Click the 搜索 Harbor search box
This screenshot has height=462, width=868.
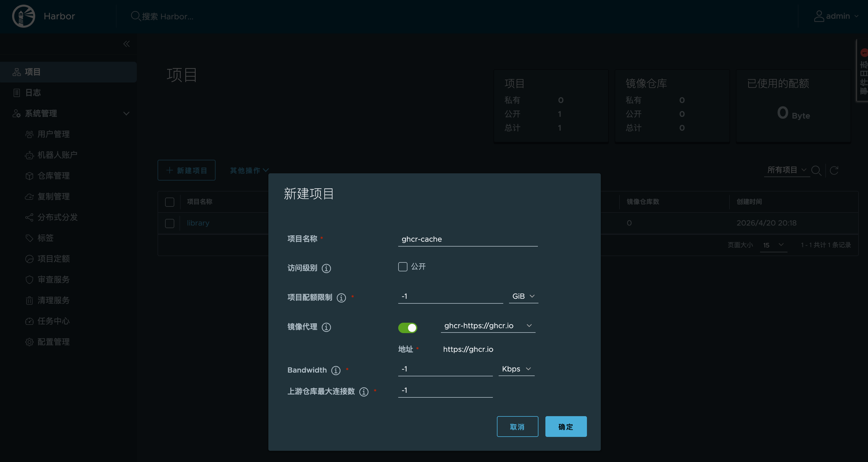coord(168,16)
